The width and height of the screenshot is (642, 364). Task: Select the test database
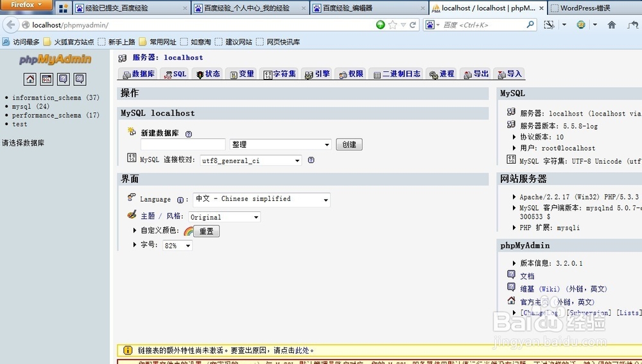20,124
